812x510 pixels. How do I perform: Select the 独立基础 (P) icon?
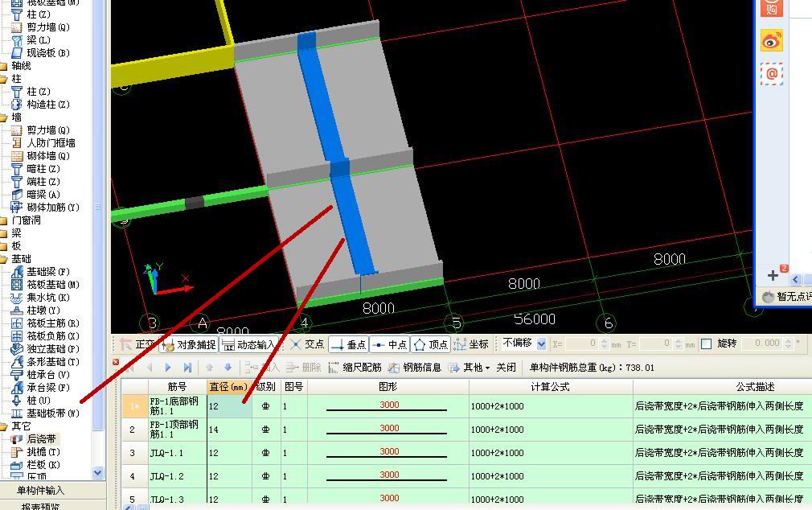coord(17,349)
